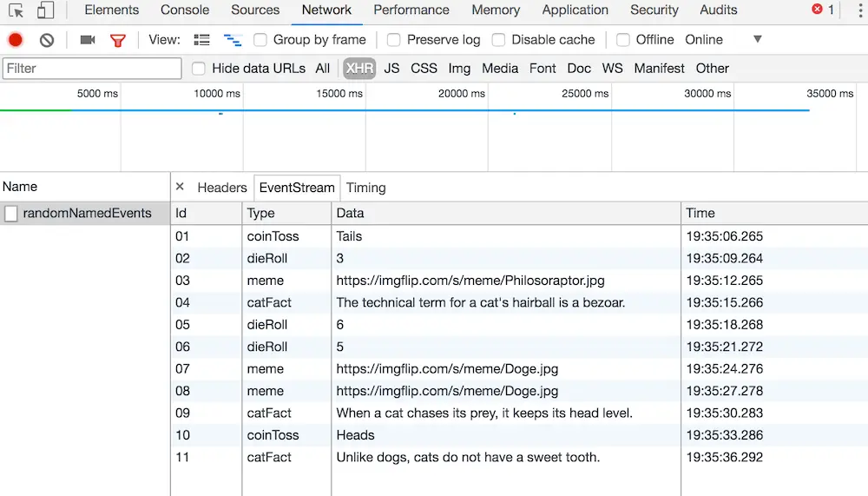This screenshot has width=868, height=496.
Task: Select event 09 about cat chasing prey
Action: tap(519, 413)
